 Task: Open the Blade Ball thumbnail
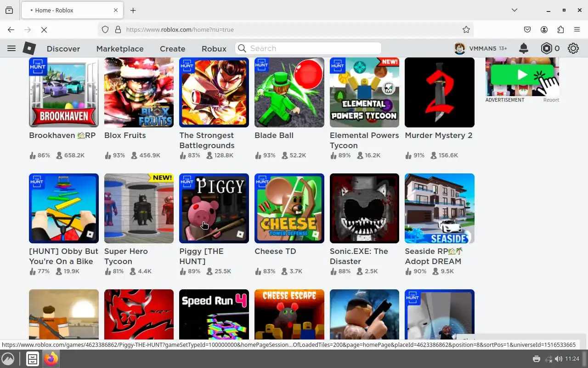coord(289,92)
